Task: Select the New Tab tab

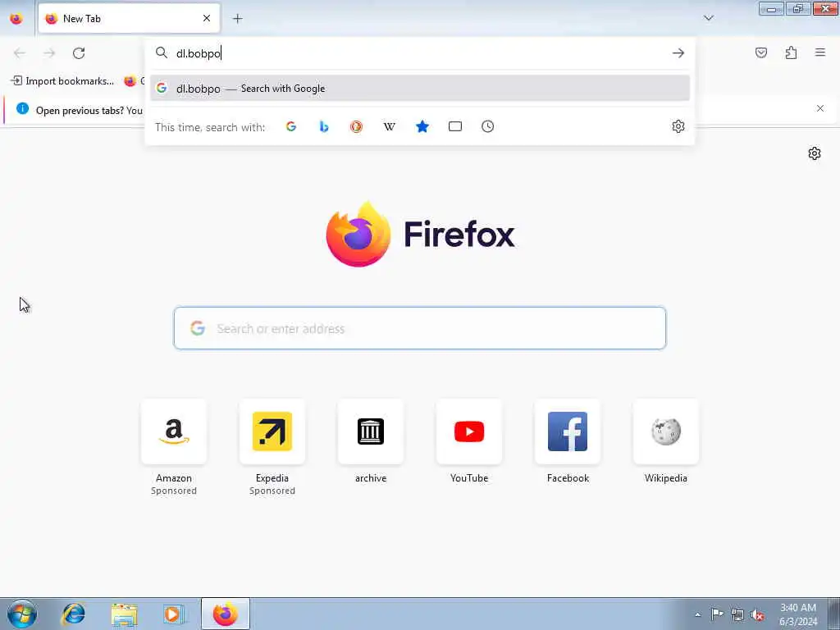Action: point(129,19)
